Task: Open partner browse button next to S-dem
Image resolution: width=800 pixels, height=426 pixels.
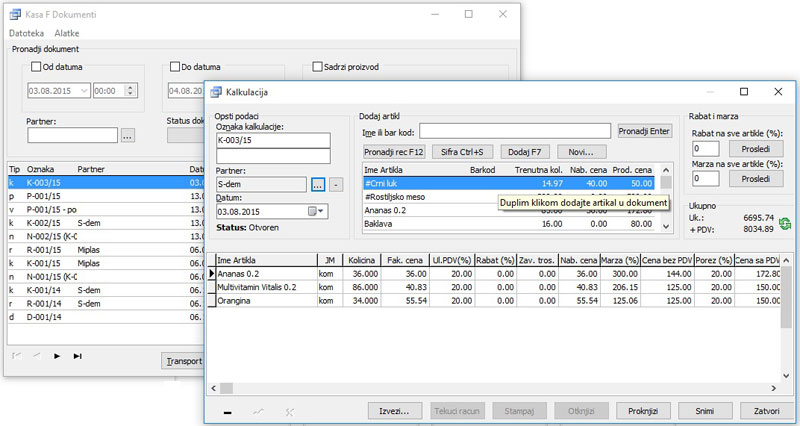Action: pyautogui.click(x=318, y=185)
